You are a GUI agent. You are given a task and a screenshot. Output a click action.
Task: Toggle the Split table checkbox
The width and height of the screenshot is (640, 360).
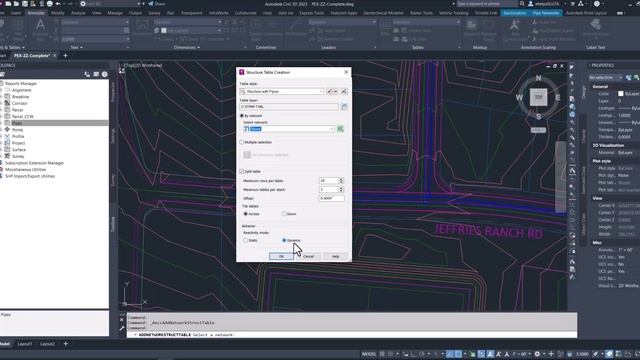click(242, 171)
